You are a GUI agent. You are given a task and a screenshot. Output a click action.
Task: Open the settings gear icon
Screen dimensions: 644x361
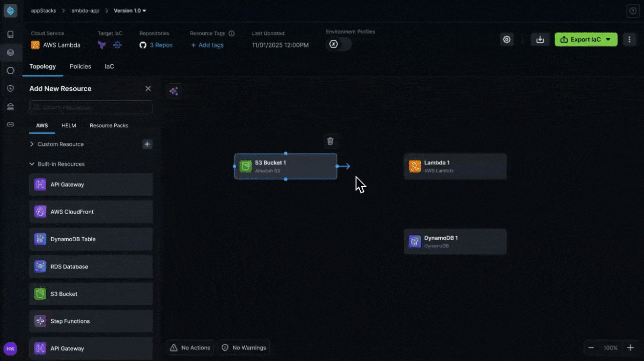coord(507,40)
